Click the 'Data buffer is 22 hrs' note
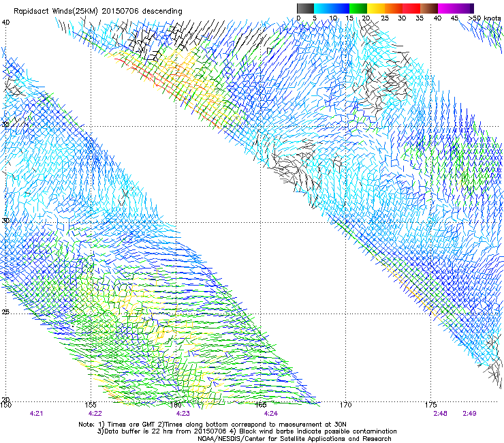The height and width of the screenshot is (443, 504). (x=133, y=431)
